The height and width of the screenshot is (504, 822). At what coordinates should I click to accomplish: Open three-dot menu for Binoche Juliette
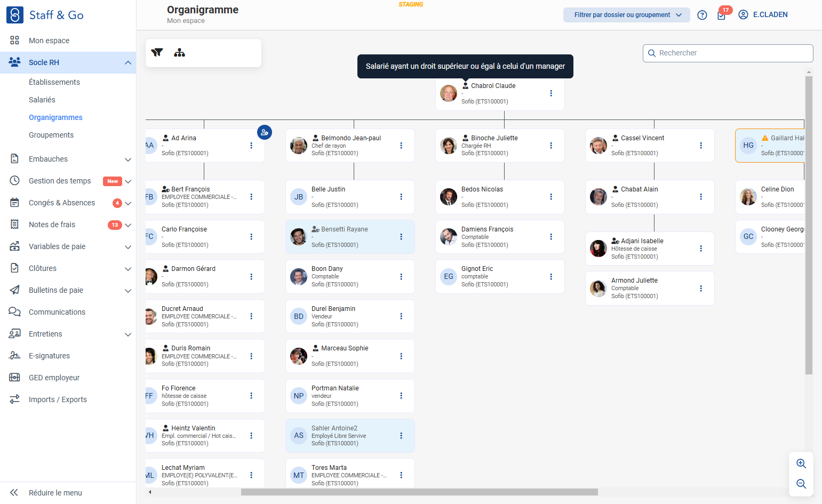point(551,146)
